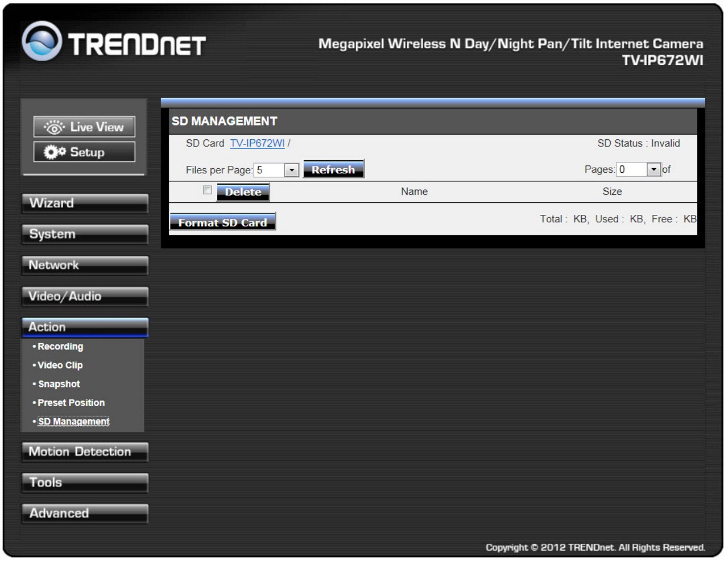The height and width of the screenshot is (562, 728).
Task: Refresh the SD card file list
Action: (333, 169)
